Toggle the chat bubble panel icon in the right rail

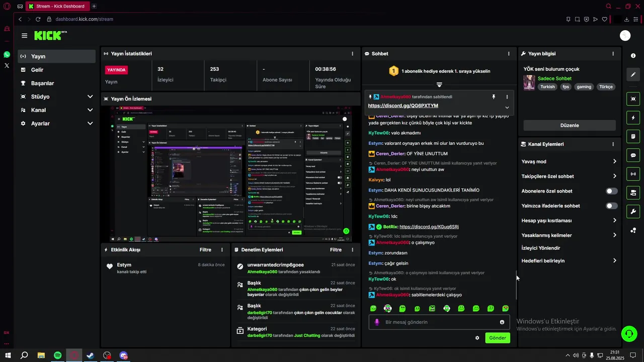tap(633, 155)
